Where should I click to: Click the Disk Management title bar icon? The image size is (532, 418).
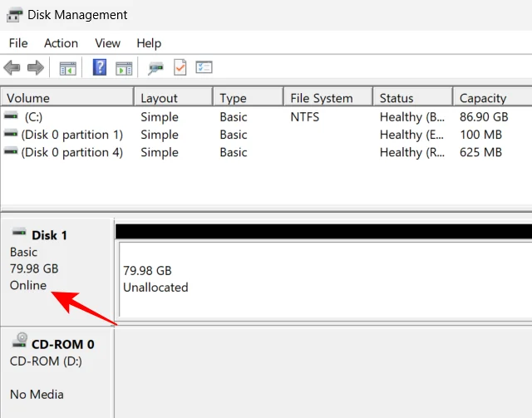tap(15, 15)
